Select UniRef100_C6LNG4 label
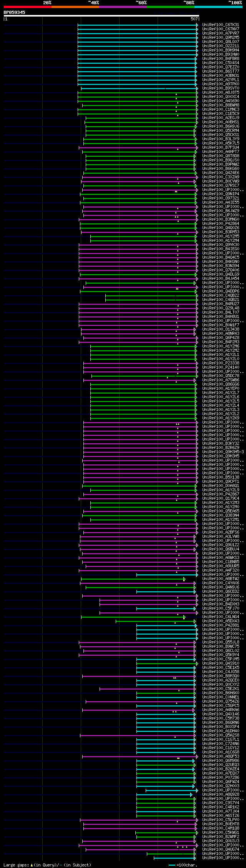246x868 pixels. click(x=221, y=617)
